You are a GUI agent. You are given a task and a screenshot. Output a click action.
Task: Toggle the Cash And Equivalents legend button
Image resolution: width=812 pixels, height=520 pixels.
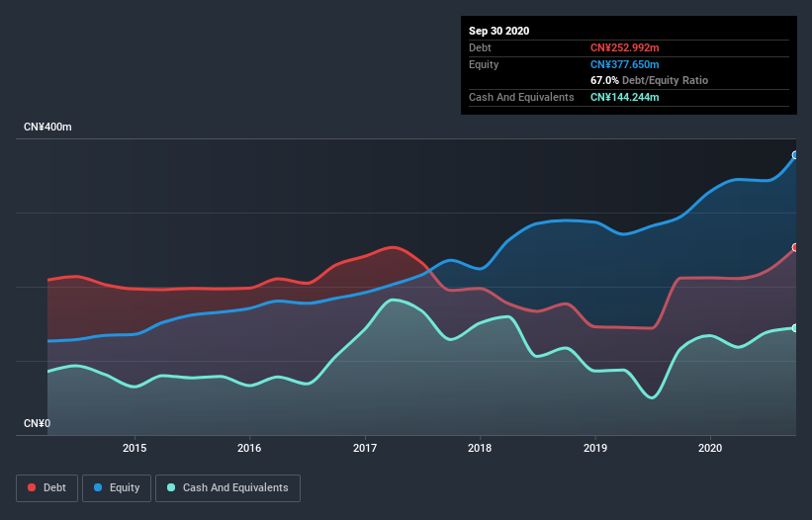pos(227,488)
